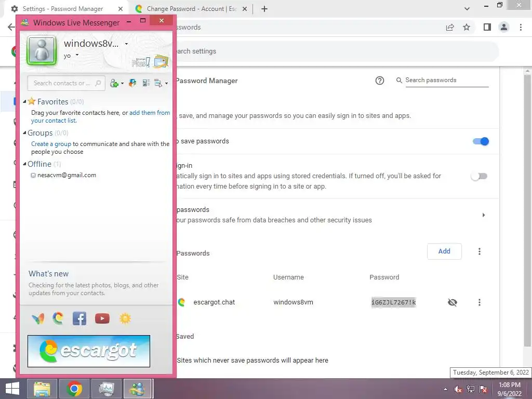Screen dimensions: 532x399
Task: Toggle the Chrome side panel icon
Action: click(x=487, y=27)
